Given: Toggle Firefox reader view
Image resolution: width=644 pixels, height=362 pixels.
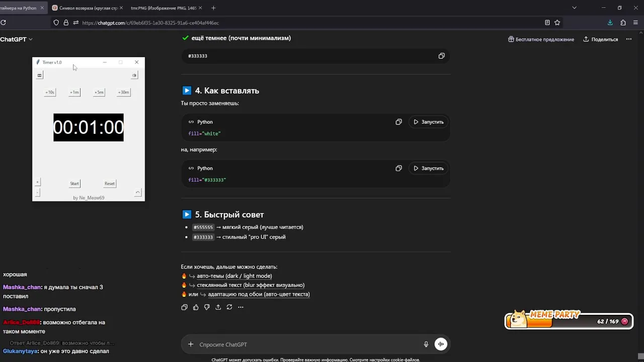Looking at the screenshot, I should click(547, 23).
